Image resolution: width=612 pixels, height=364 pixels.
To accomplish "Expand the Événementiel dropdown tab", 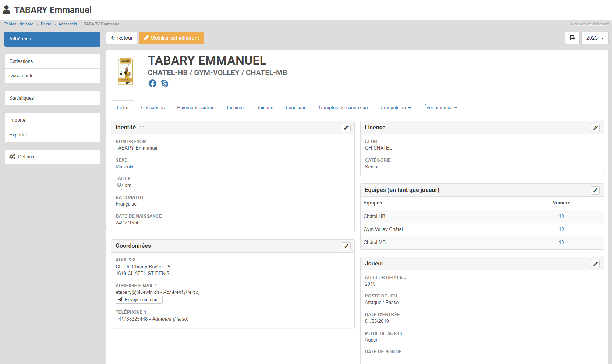I will (440, 108).
